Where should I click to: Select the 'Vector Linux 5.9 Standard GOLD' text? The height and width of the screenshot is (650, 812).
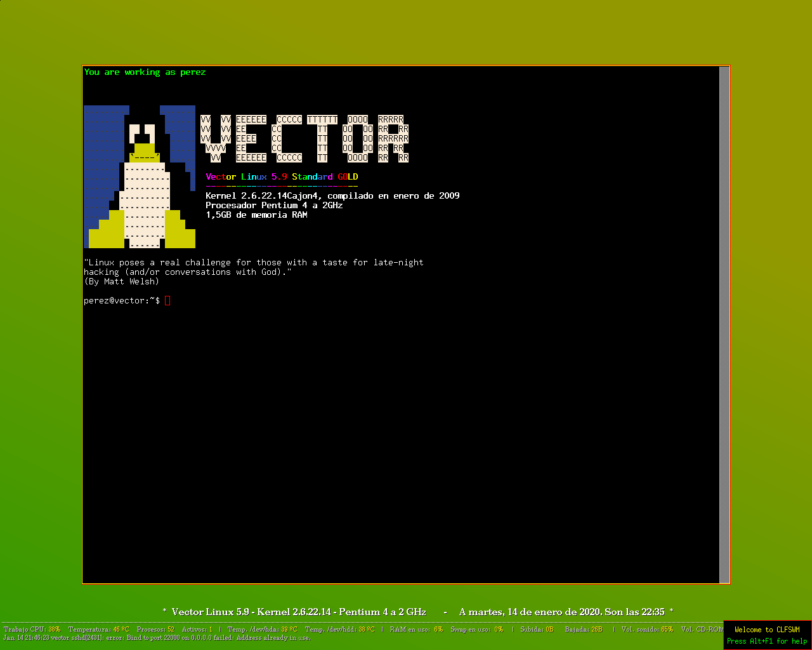[282, 176]
